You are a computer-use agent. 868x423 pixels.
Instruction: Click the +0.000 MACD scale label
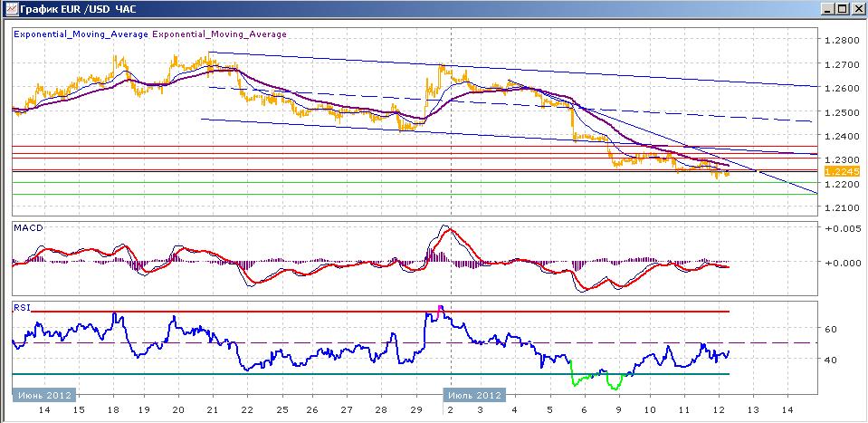(842, 263)
